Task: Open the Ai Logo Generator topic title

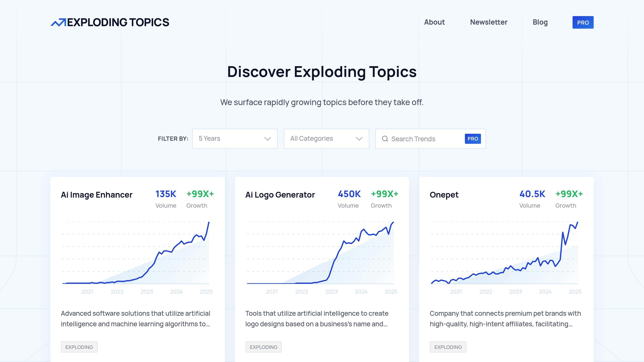Action: point(280,195)
